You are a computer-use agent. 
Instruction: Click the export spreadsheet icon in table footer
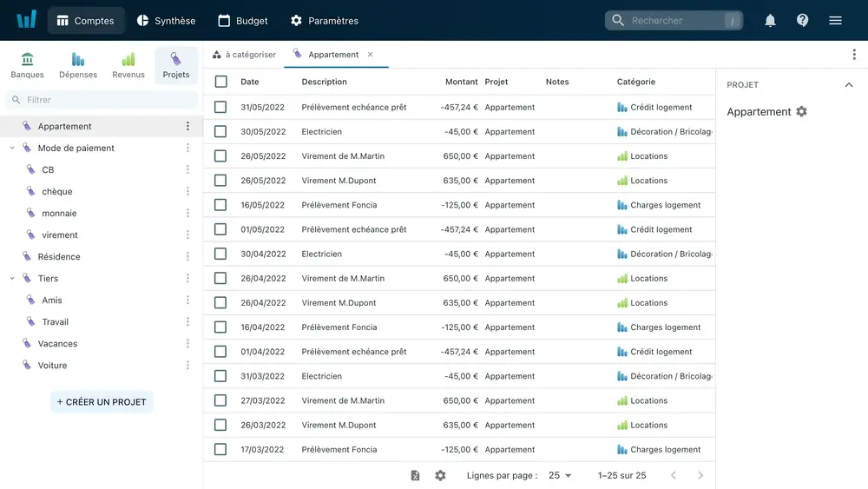[415, 476]
